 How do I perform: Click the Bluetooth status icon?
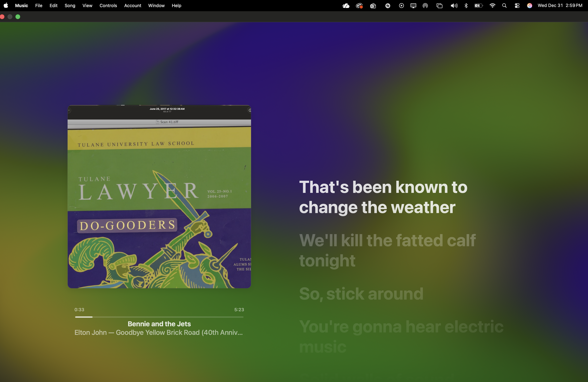tap(466, 6)
